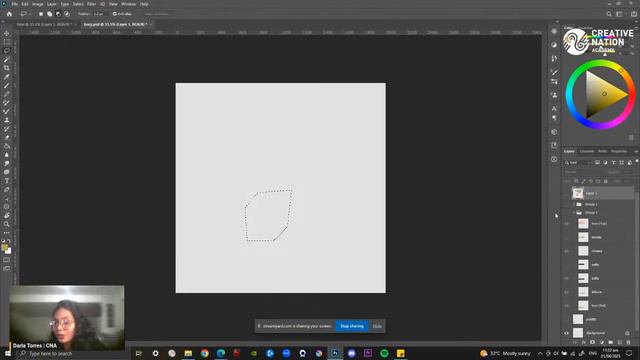The height and width of the screenshot is (360, 640).
Task: Click the Hide link on sharing bar
Action: point(377,326)
